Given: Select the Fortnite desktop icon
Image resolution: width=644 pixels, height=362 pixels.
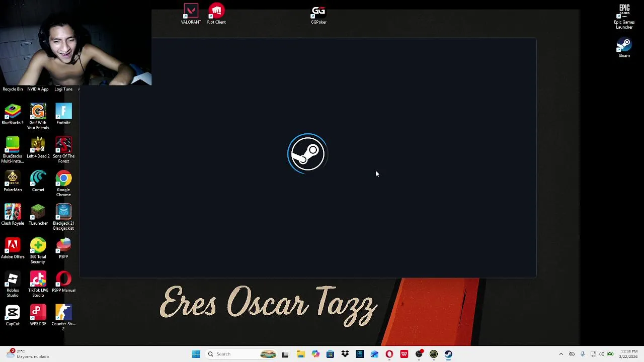Looking at the screenshot, I should tap(63, 115).
